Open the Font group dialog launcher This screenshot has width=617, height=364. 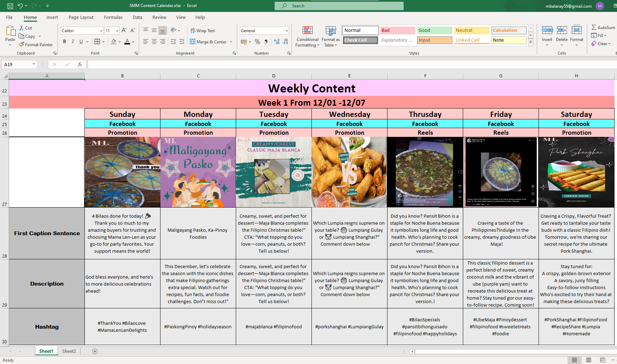[x=136, y=53]
